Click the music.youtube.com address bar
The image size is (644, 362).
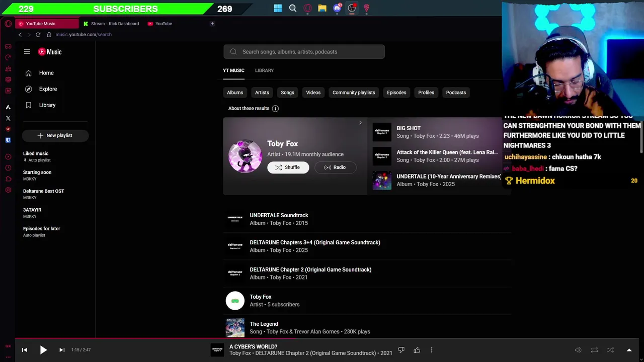84,35
